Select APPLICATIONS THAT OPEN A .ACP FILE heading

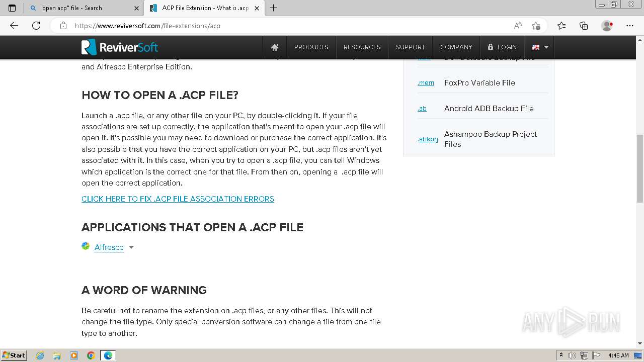[x=192, y=227]
